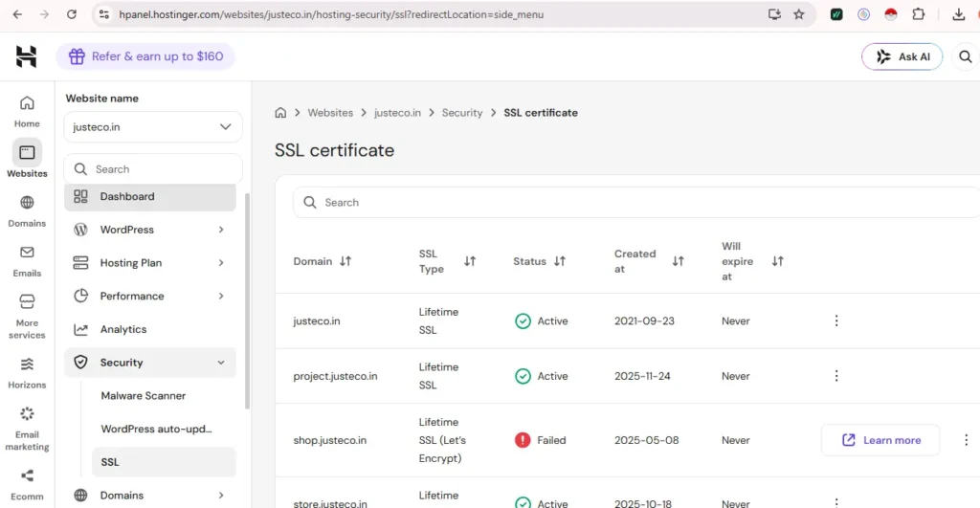The height and width of the screenshot is (508, 980).
Task: Click the sidebar vertical scrollbar
Action: (x=248, y=300)
